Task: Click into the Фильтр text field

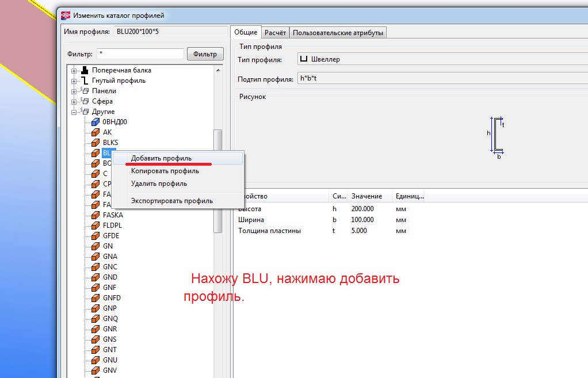Action: click(140, 54)
